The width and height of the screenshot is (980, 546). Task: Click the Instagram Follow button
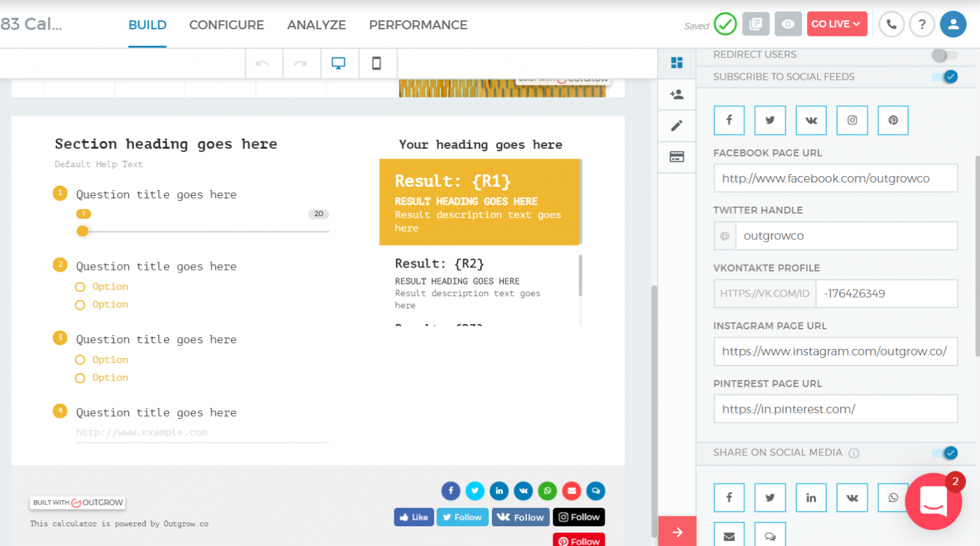tap(579, 517)
